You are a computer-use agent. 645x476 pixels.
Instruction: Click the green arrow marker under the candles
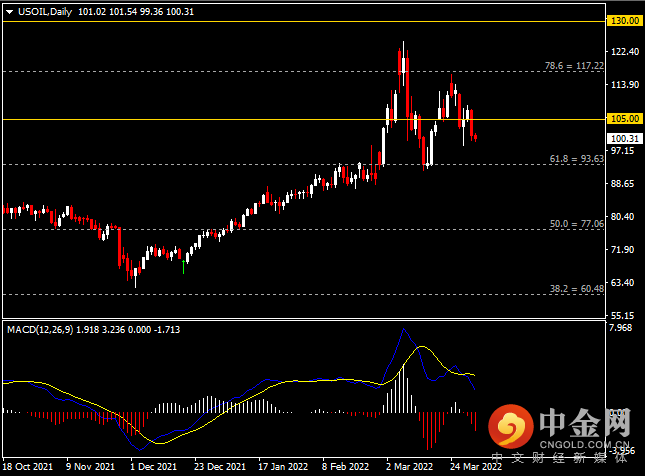pos(183,267)
